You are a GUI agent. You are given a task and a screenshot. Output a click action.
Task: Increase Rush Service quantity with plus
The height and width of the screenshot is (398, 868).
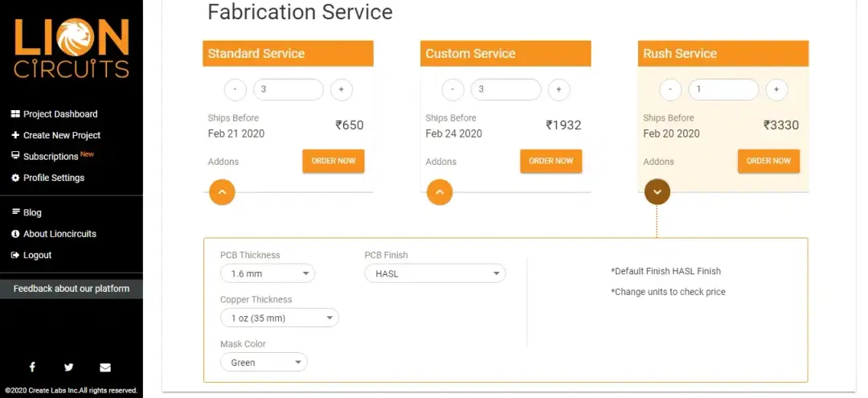[776, 90]
